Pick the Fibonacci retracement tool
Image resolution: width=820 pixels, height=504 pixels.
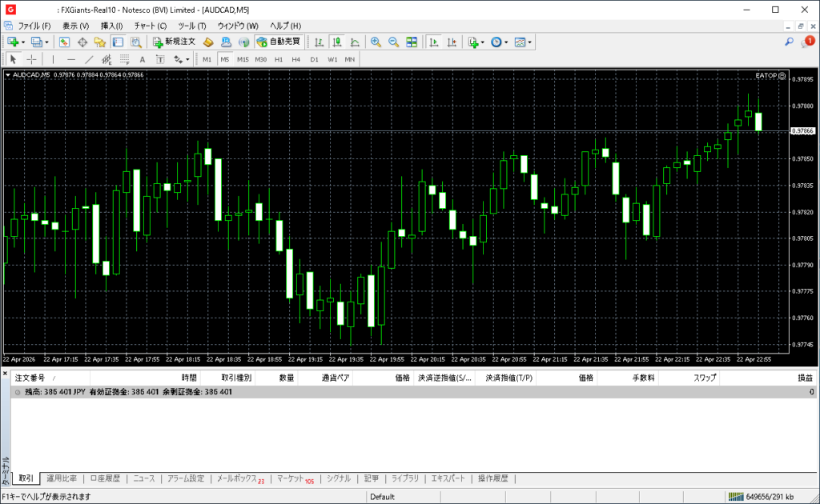(x=124, y=59)
